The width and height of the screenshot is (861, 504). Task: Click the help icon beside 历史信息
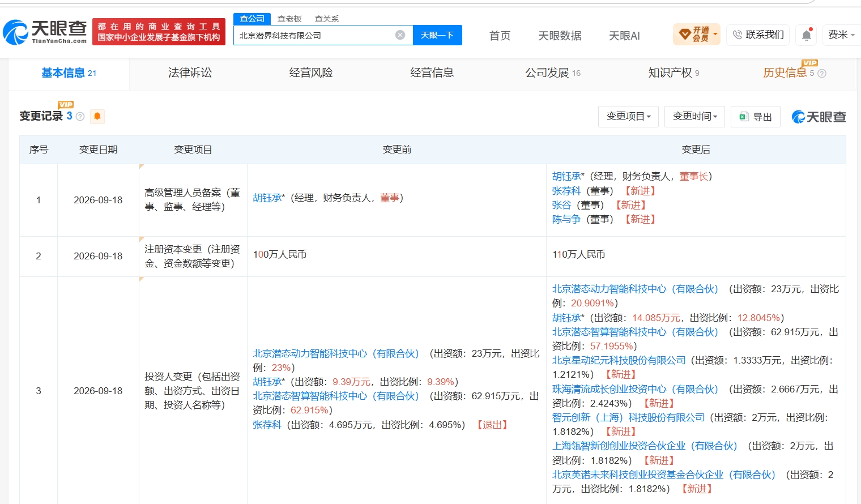click(x=822, y=73)
